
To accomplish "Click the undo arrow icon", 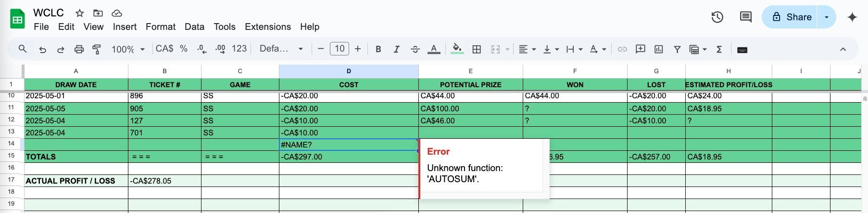I will coord(43,49).
